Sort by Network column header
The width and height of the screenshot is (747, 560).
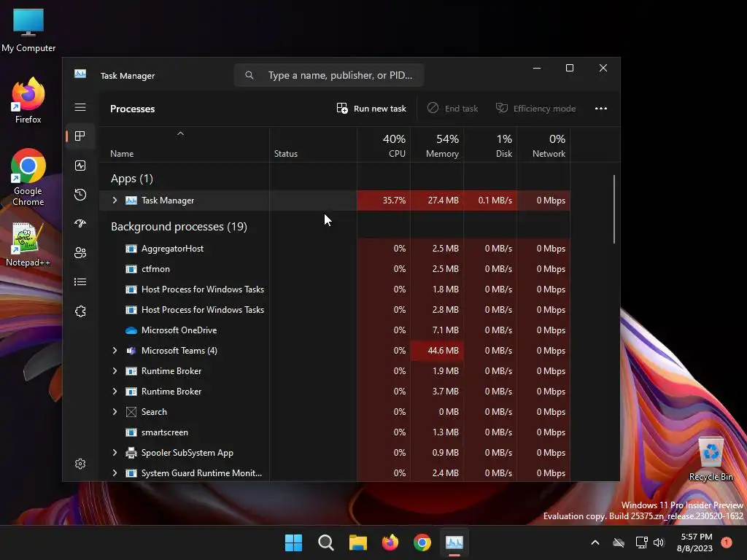(x=543, y=145)
